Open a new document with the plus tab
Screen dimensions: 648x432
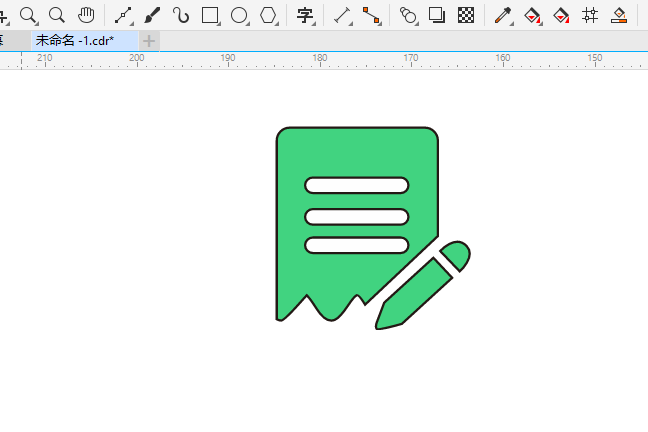(149, 41)
